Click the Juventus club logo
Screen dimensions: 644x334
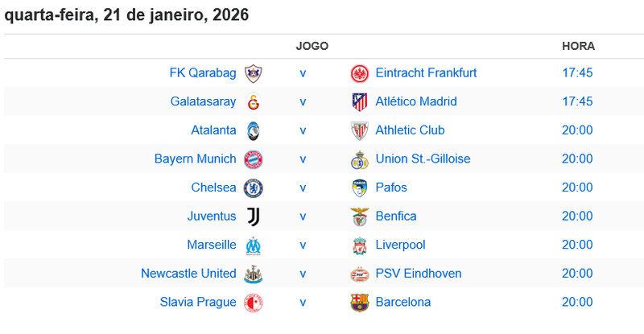(254, 216)
